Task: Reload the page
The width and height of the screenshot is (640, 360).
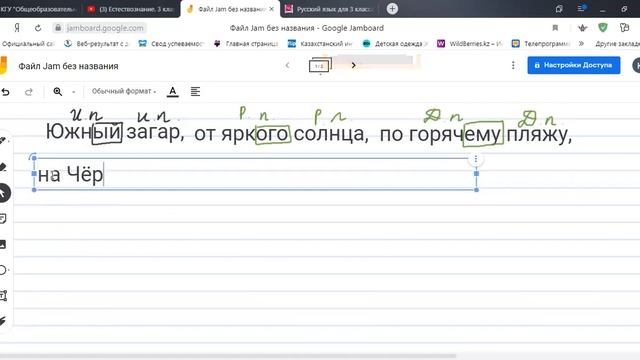Action: click(x=38, y=28)
